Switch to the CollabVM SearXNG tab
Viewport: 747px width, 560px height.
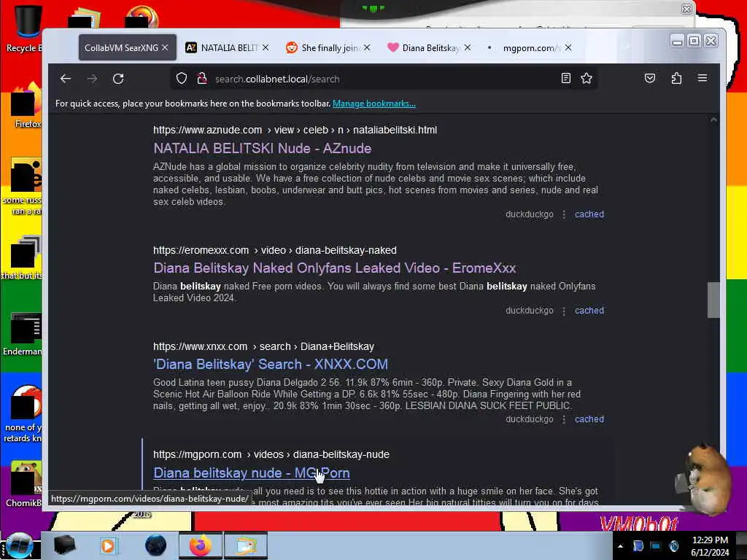click(x=121, y=47)
